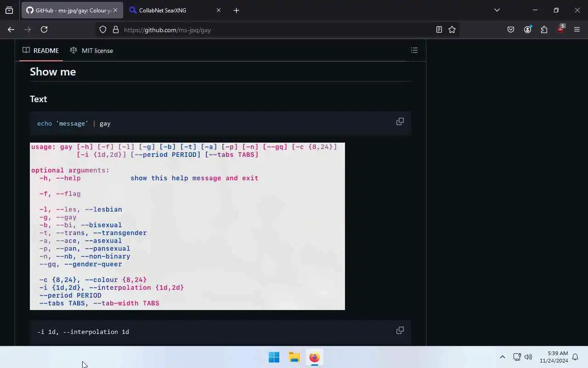Screen dimensions: 588x368
Task: Open the extensions puzzle icon
Action: point(544,29)
